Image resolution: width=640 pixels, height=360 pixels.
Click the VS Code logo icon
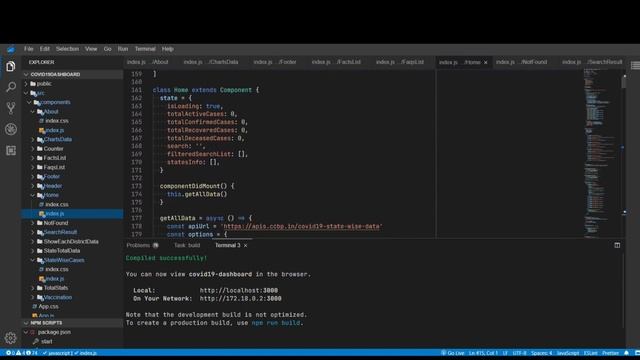click(11, 49)
